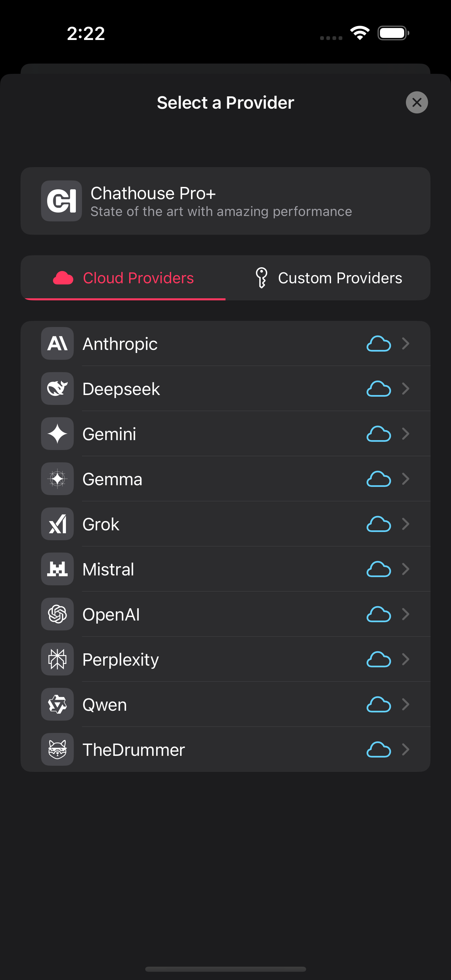Screen dimensions: 451x980
Task: Tap the Gemini star logo icon
Action: (x=57, y=434)
